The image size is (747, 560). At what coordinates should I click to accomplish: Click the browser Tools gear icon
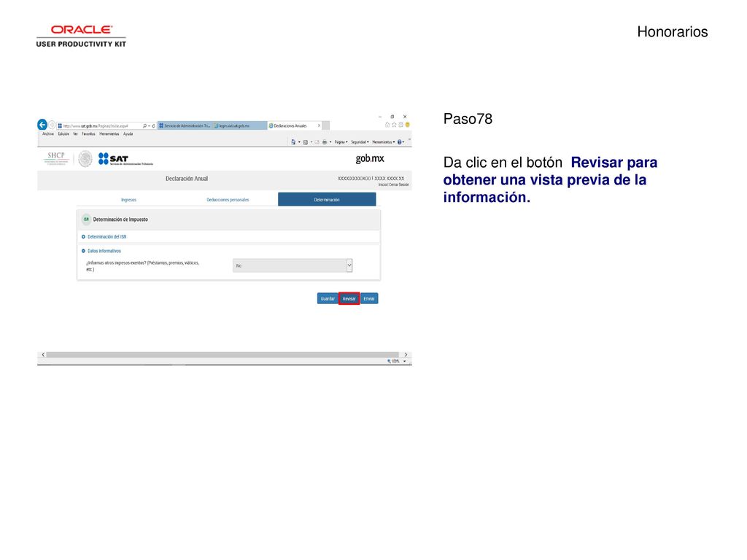click(x=400, y=125)
